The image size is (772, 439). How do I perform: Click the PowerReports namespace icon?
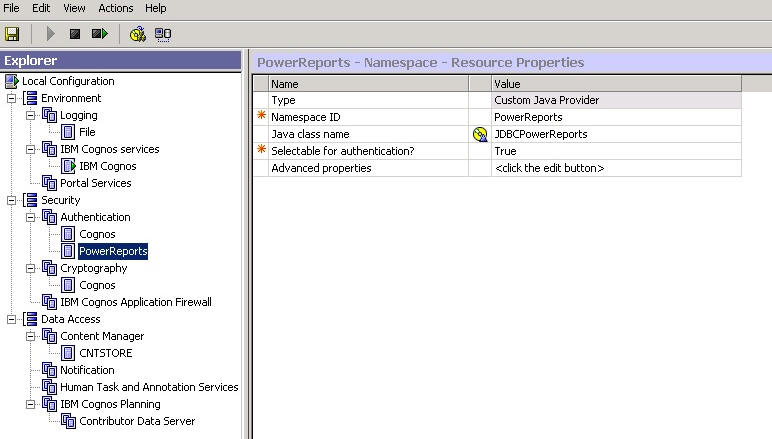(68, 251)
